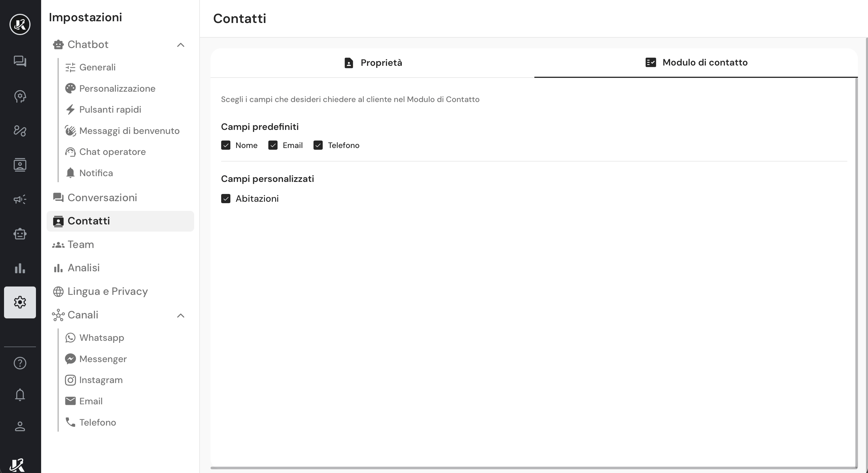Open the notifications bell in the left rail
The width and height of the screenshot is (868, 473).
(x=20, y=395)
